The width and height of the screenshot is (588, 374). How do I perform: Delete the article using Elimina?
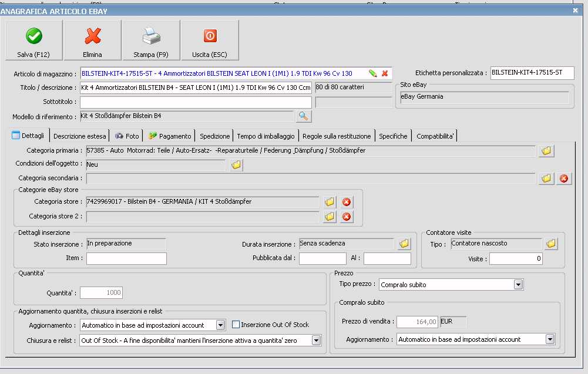tap(93, 40)
